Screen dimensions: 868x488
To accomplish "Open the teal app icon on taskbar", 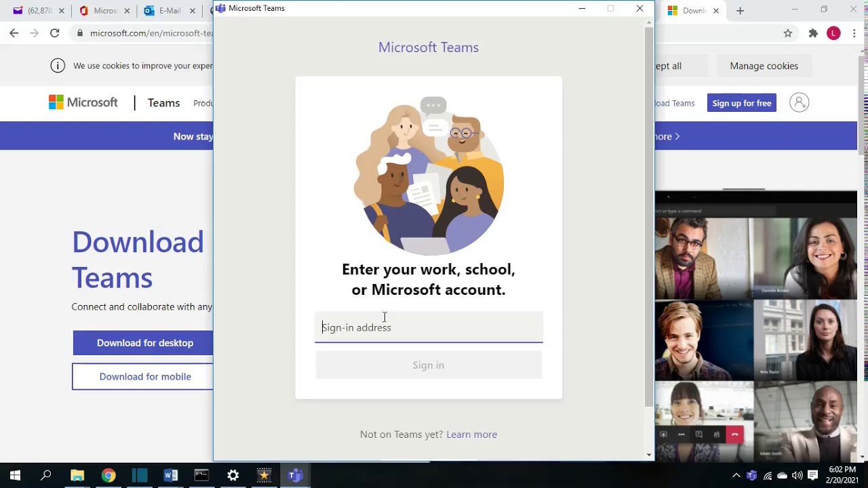I will point(140,476).
